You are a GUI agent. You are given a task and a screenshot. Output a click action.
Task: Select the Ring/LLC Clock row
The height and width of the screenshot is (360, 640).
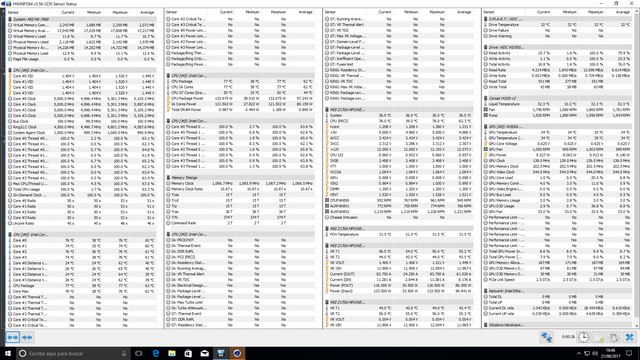(82, 127)
